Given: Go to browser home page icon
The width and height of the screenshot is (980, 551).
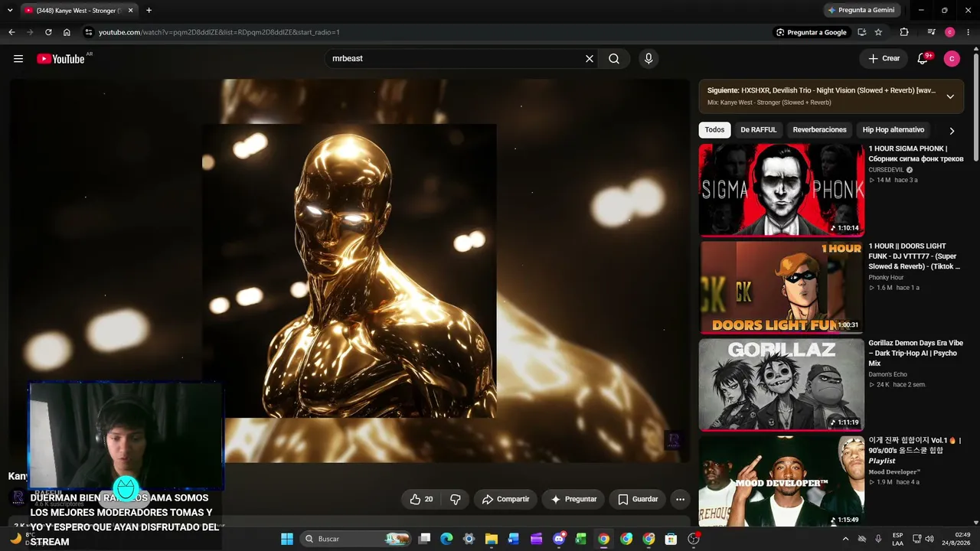Looking at the screenshot, I should point(67,32).
